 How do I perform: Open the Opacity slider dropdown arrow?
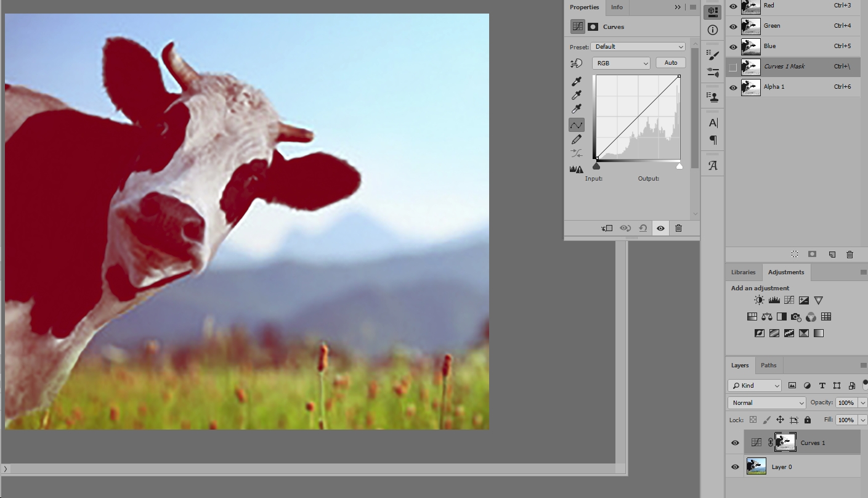point(862,402)
